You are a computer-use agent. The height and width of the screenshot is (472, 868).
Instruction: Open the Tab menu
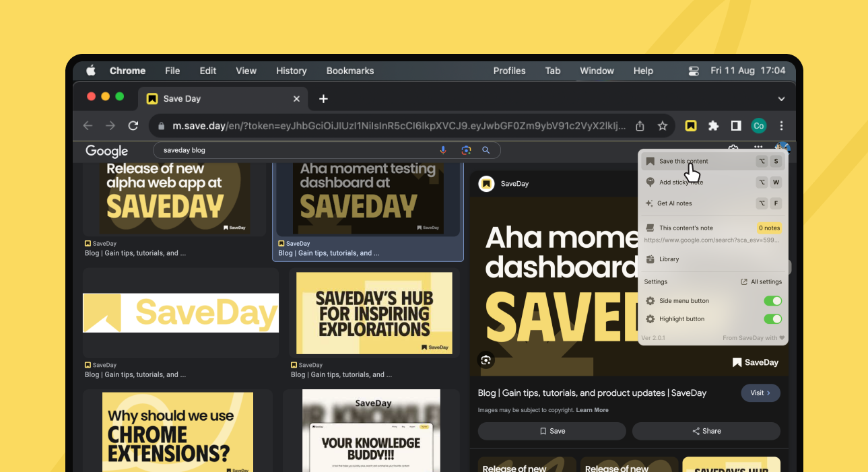pos(553,71)
